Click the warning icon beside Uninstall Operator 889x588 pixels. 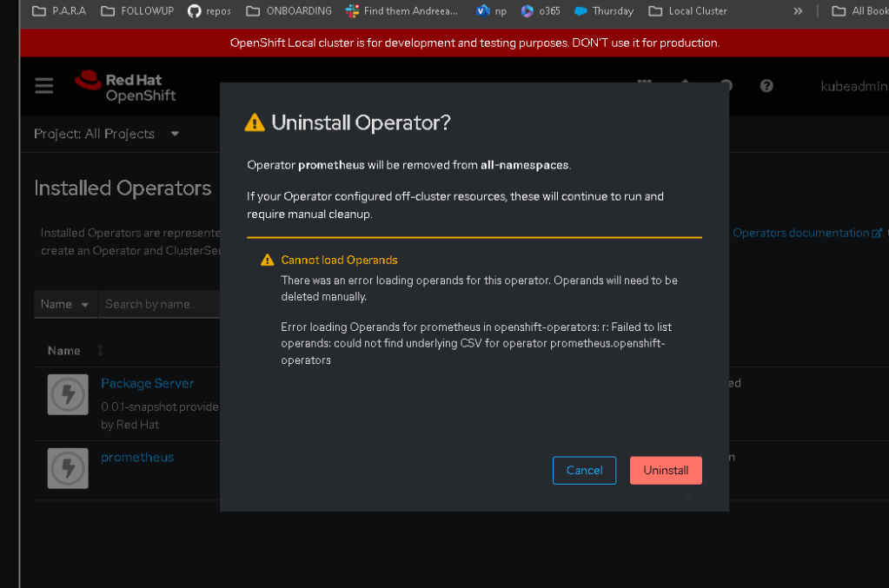point(255,122)
